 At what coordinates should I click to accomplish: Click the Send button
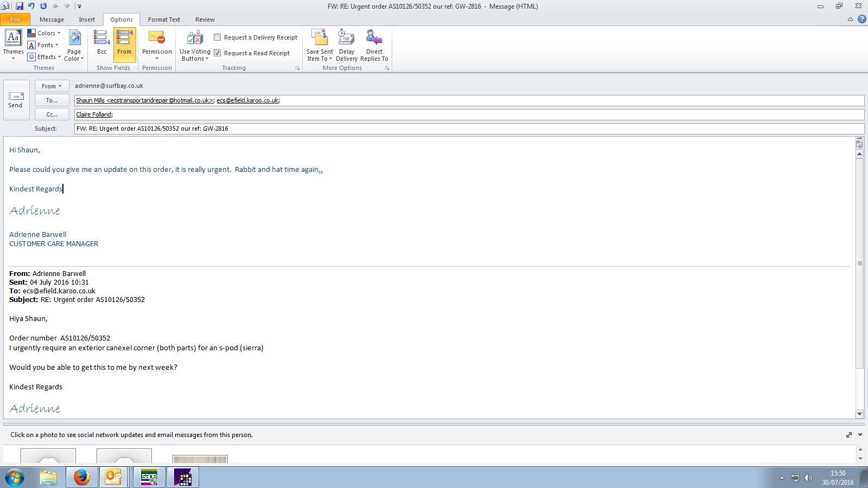15,100
